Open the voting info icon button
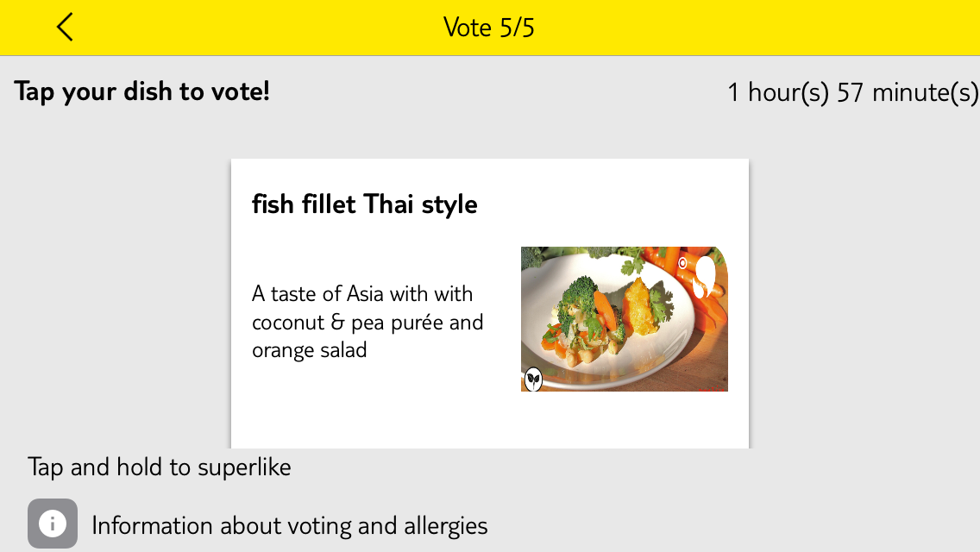The height and width of the screenshot is (552, 980). pyautogui.click(x=53, y=524)
